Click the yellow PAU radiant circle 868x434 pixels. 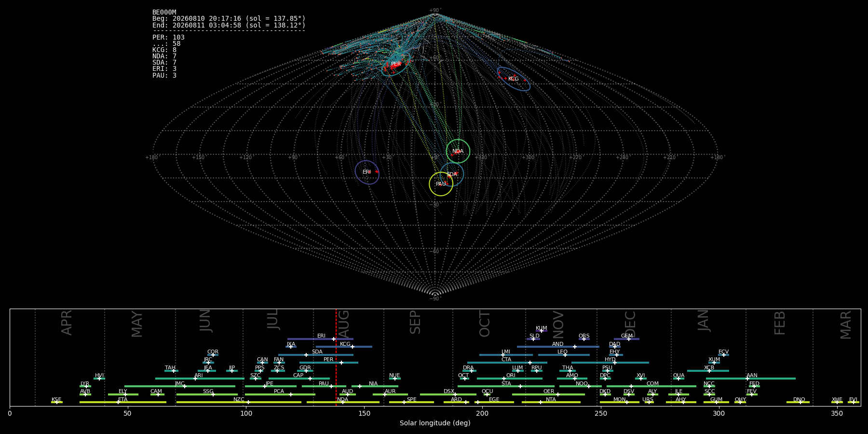[x=441, y=184]
